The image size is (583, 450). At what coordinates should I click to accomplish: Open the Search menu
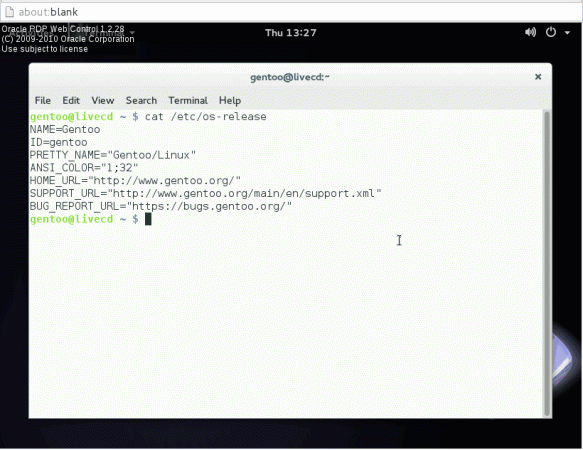(x=141, y=100)
